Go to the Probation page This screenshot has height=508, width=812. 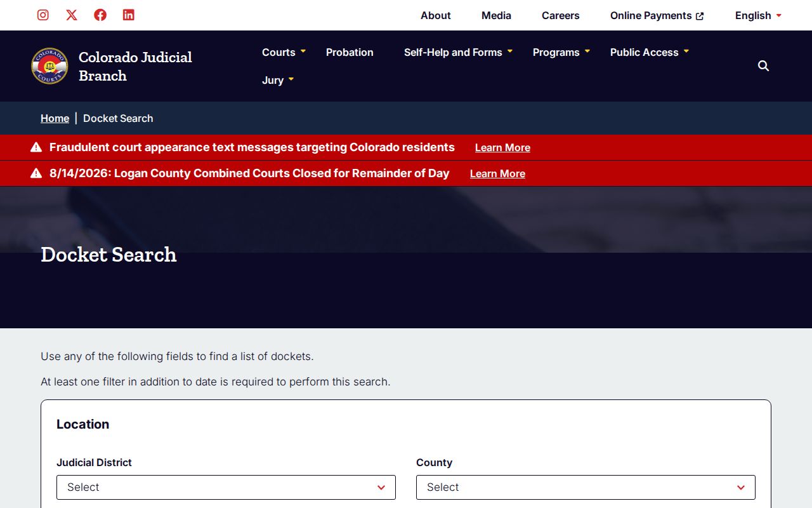[350, 52]
